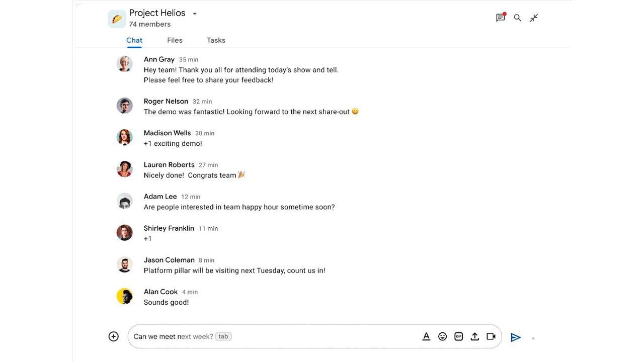Screen dimensions: 644x362
Task: Send the typed message
Action: tap(515, 337)
